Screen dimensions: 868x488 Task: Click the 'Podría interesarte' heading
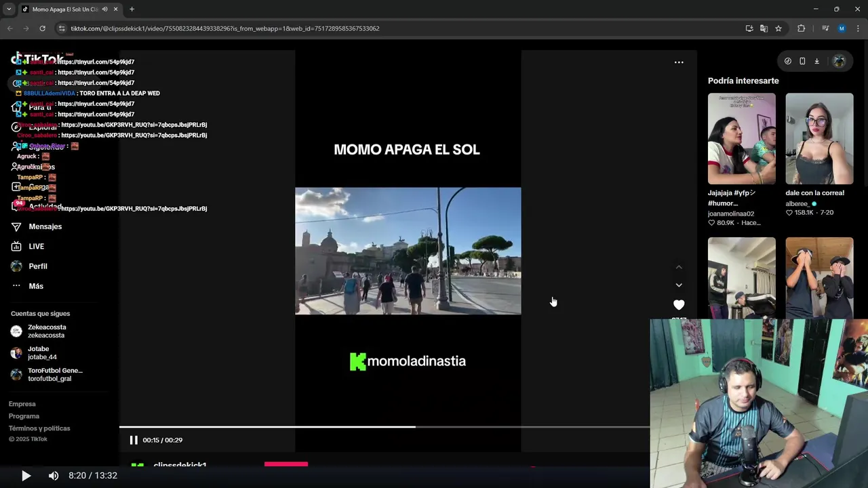[743, 81]
